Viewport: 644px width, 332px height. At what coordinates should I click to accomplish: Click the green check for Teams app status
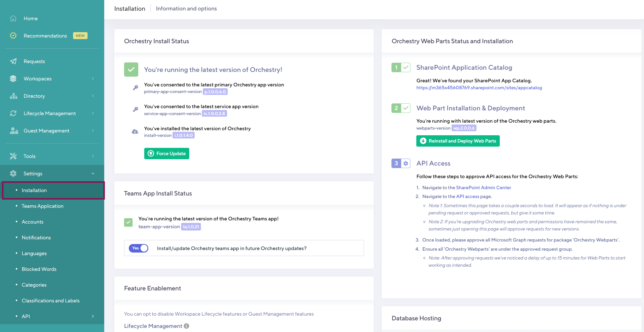coord(128,222)
